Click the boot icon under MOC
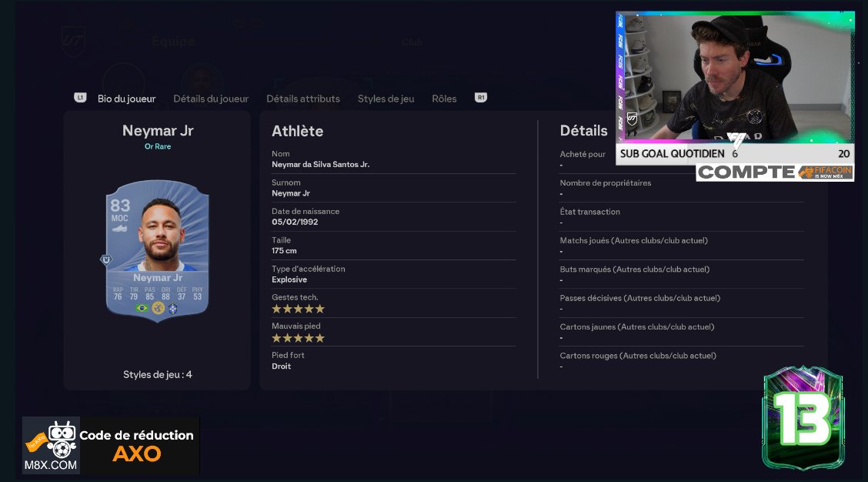 (119, 229)
